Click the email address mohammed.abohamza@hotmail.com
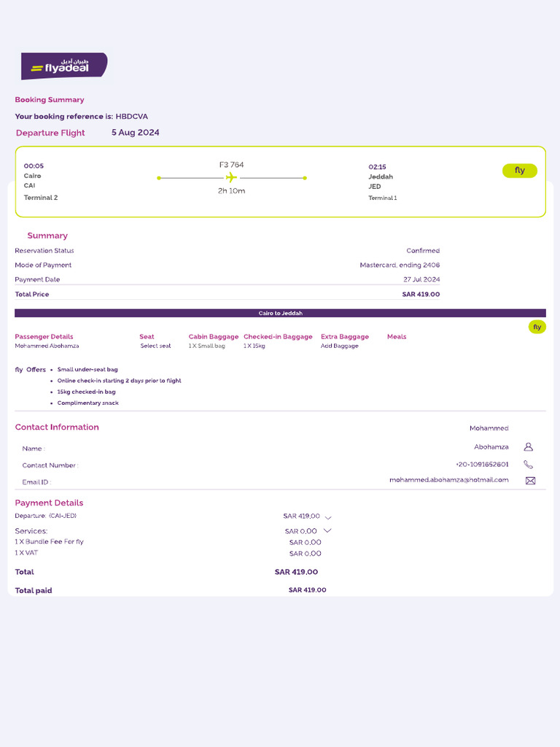 pyautogui.click(x=448, y=480)
